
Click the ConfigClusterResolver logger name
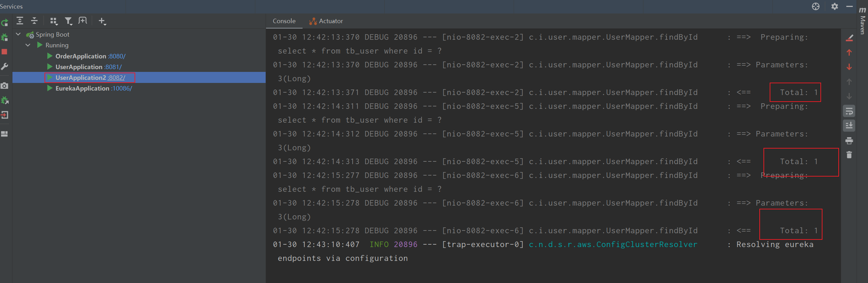(x=613, y=244)
